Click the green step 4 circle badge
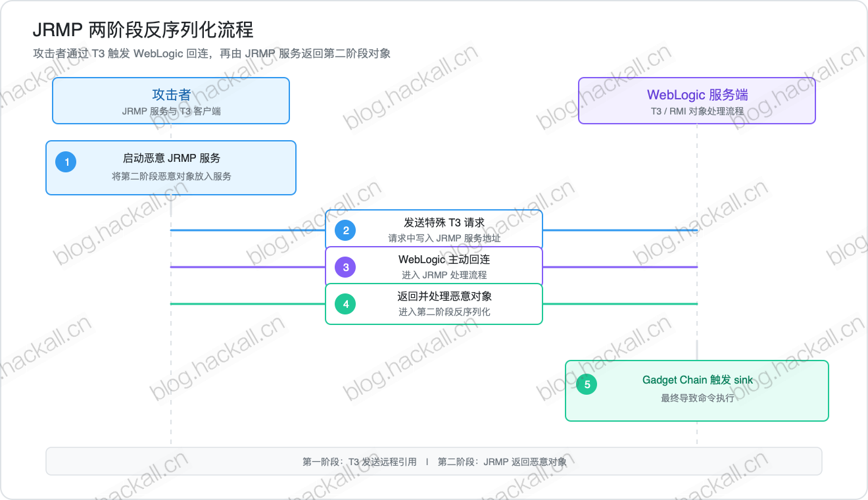This screenshot has height=500, width=868. (345, 304)
